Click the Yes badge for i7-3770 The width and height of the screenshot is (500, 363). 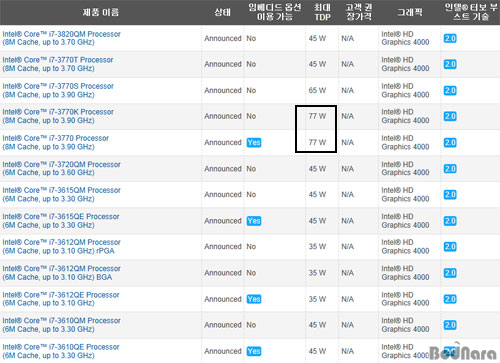(x=254, y=142)
